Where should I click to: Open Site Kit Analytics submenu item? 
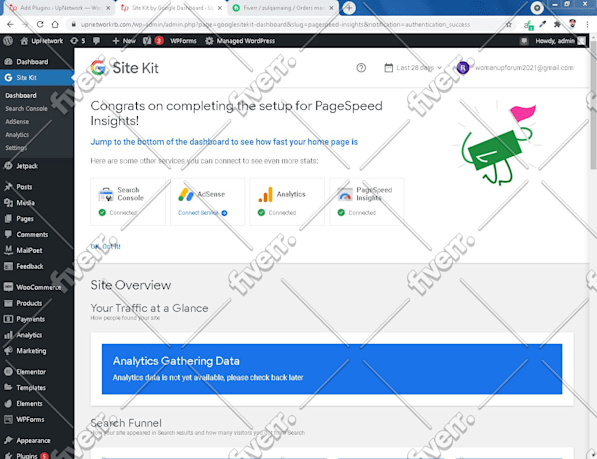[x=17, y=135]
